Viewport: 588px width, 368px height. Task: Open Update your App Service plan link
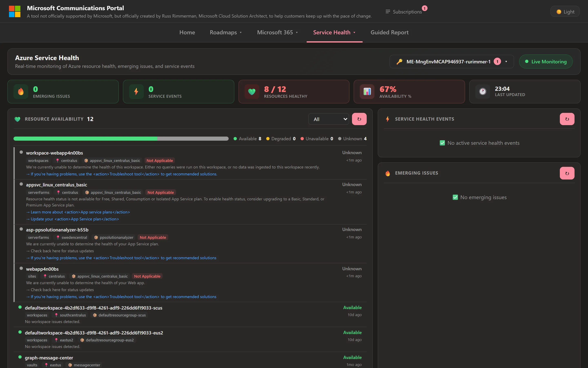point(73,219)
